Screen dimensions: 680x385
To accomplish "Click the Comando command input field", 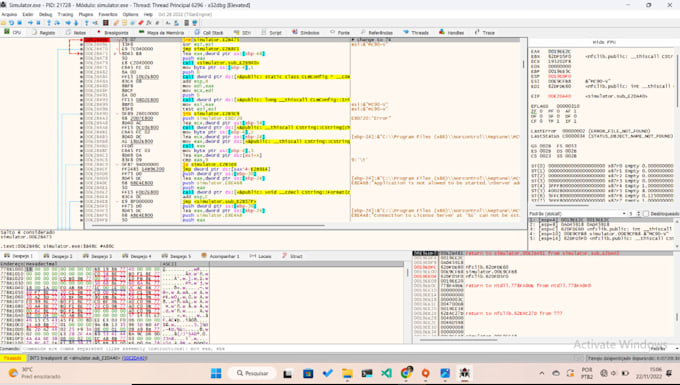I will (334, 348).
